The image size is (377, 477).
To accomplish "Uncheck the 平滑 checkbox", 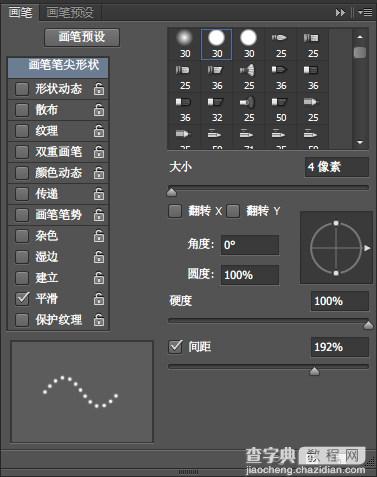I will 22,299.
